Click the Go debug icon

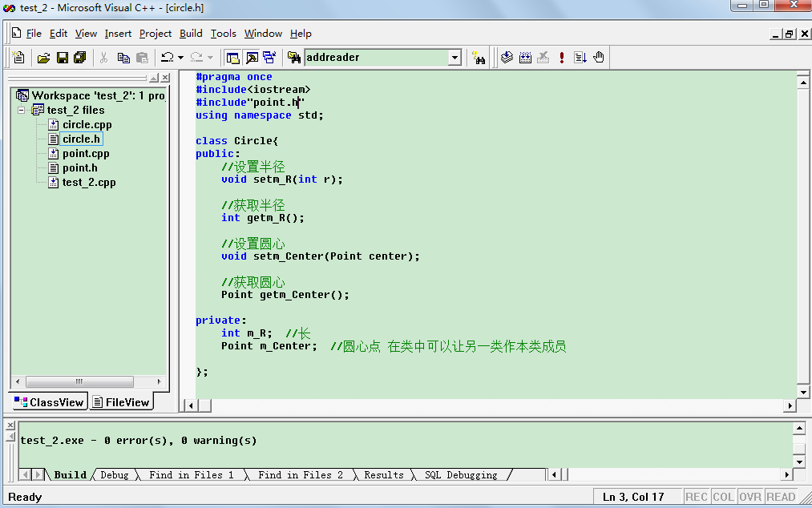coord(580,58)
